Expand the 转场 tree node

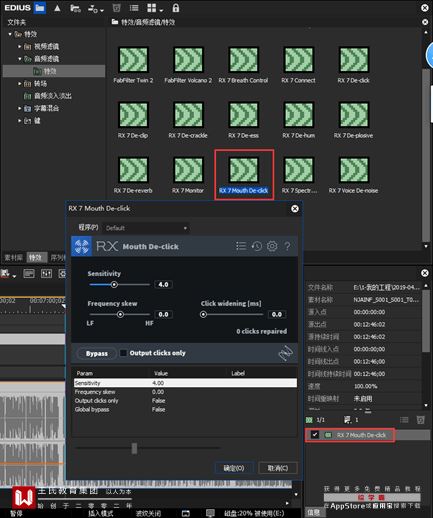[x=20, y=83]
